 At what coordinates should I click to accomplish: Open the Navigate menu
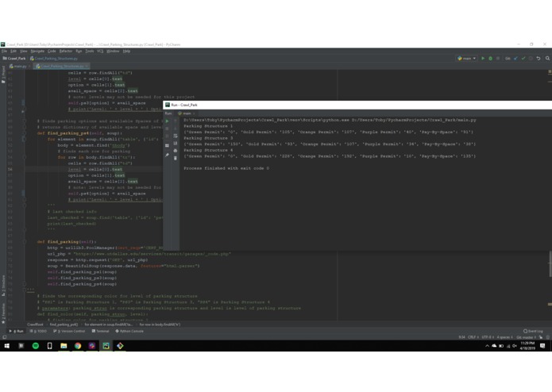(37, 52)
